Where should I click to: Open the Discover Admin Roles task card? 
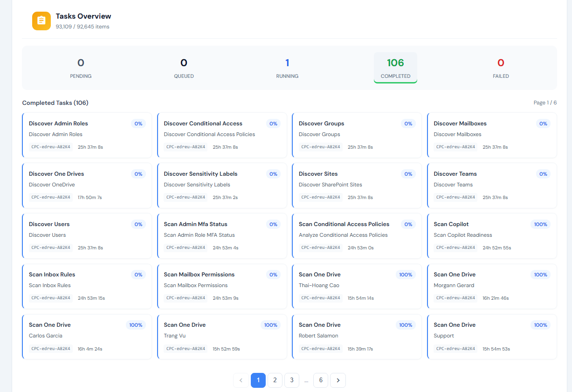[87, 135]
